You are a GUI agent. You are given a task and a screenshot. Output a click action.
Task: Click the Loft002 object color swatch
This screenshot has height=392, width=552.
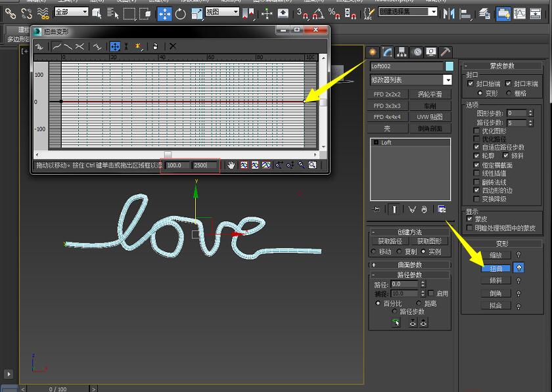click(449, 66)
